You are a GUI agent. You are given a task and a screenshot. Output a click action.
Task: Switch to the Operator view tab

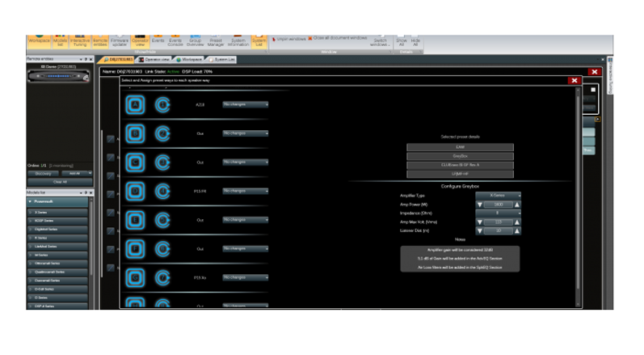154,60
